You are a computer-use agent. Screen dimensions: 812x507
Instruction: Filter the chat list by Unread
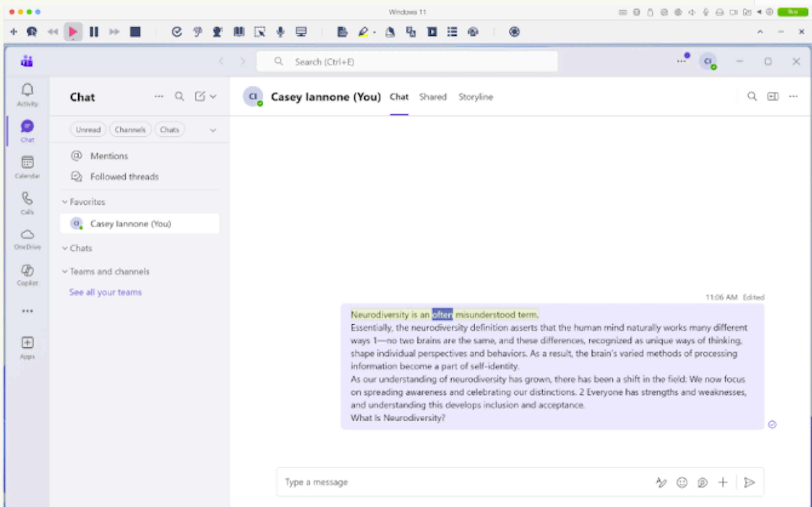88,130
